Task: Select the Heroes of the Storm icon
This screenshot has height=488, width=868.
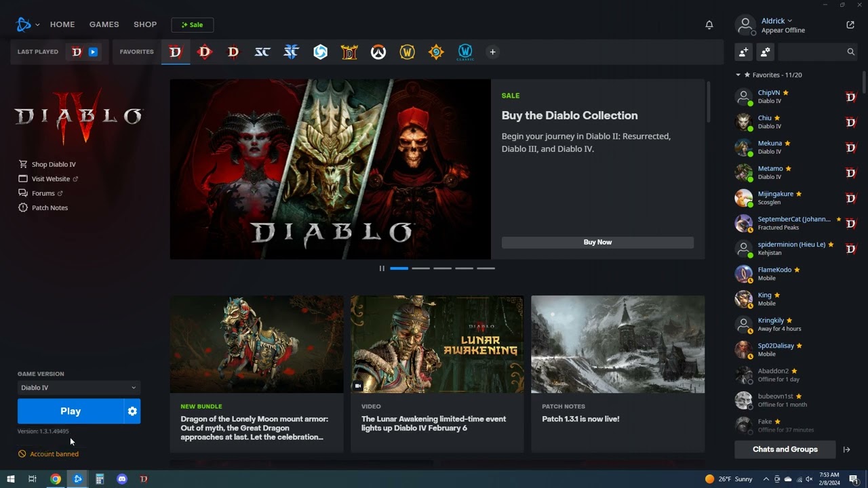Action: pyautogui.click(x=320, y=52)
